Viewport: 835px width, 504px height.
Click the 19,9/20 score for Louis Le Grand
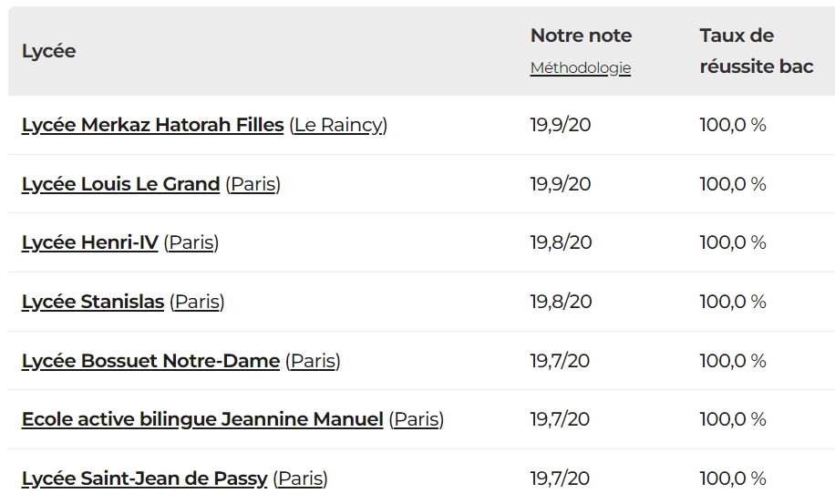[x=560, y=184]
